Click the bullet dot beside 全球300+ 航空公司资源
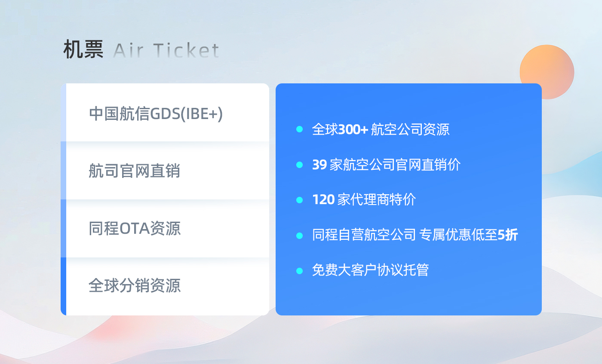 click(300, 129)
